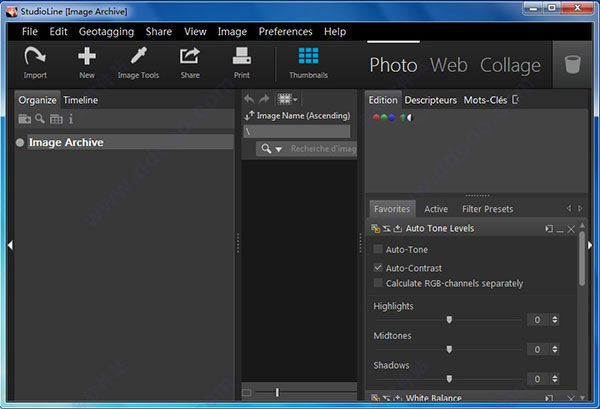Click the Print toolbar icon
The height and width of the screenshot is (409, 600).
coord(242,56)
